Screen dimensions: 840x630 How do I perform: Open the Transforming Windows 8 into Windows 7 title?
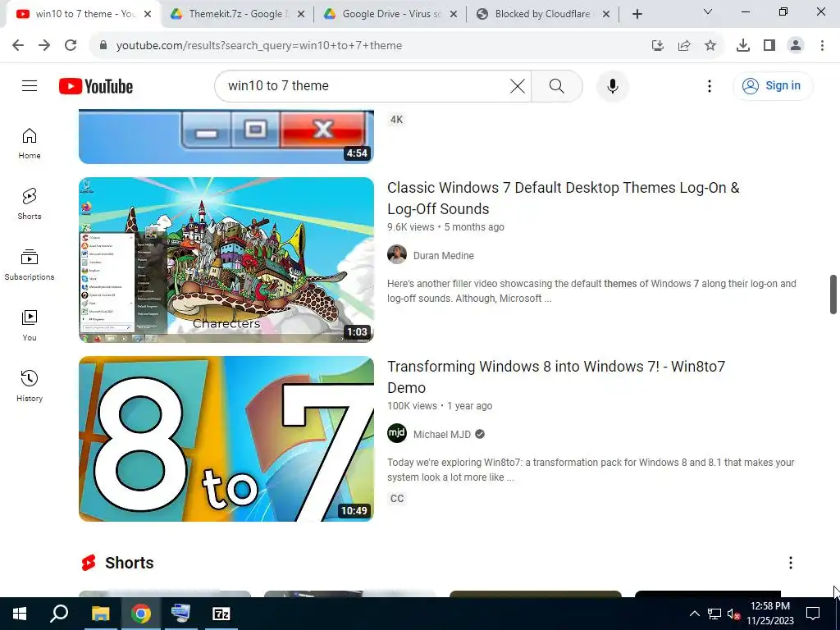click(556, 377)
